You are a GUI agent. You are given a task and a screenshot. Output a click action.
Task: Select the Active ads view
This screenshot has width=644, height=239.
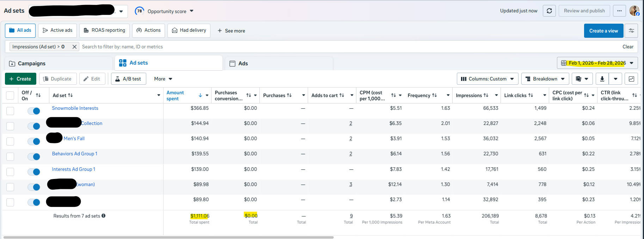[x=57, y=30]
